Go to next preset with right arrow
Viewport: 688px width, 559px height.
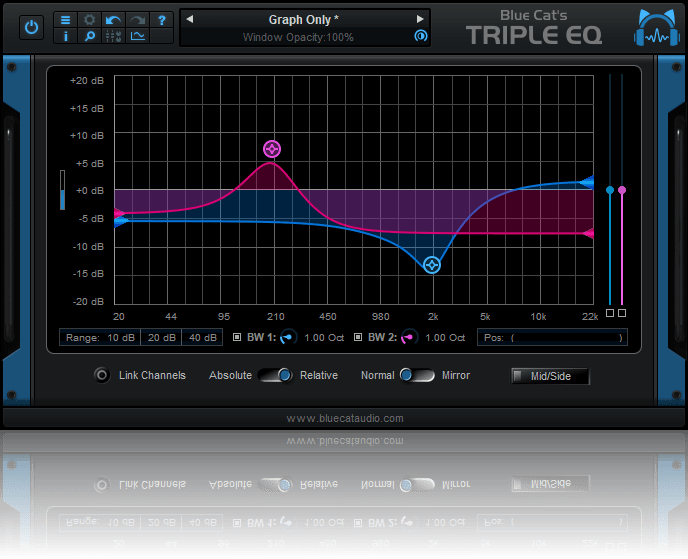[420, 19]
